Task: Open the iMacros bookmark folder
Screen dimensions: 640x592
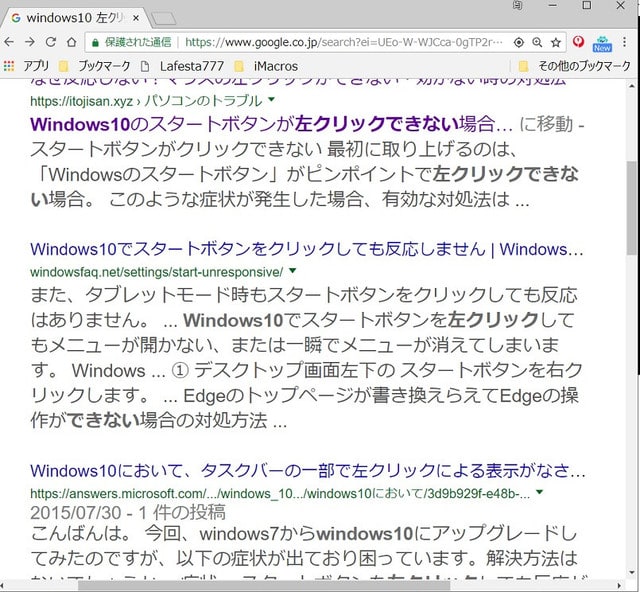Action: (x=267, y=66)
